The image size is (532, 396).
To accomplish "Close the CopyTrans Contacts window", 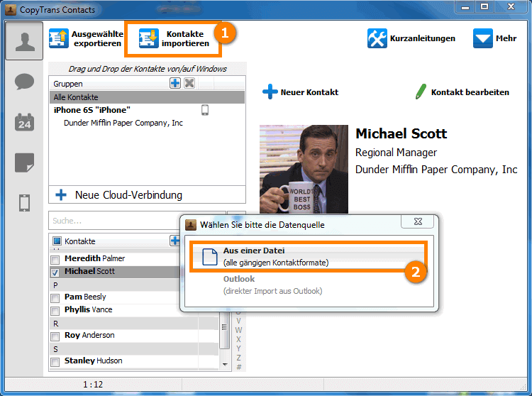I will tap(511, 7).
